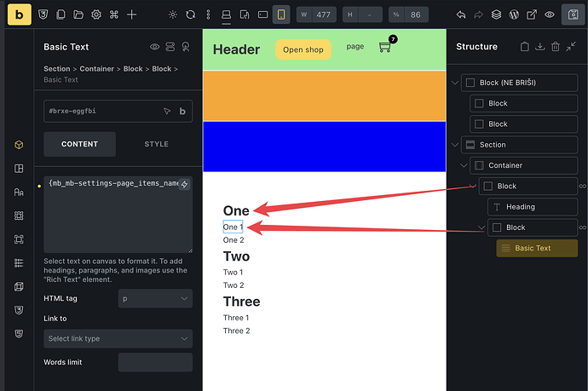This screenshot has width=588, height=391.
Task: Switch to desktop breakpoint
Action: (x=226, y=14)
